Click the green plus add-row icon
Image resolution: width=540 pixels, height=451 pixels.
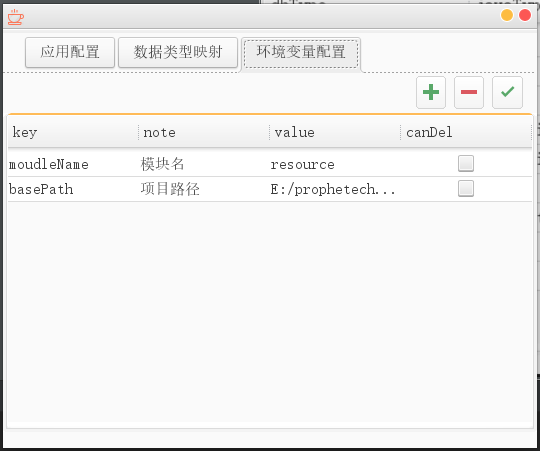(431, 92)
